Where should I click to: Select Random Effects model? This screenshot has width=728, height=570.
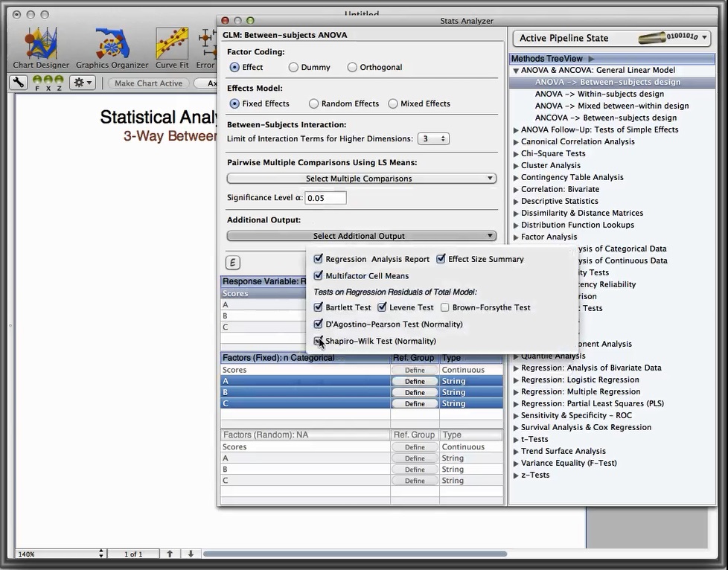click(313, 103)
